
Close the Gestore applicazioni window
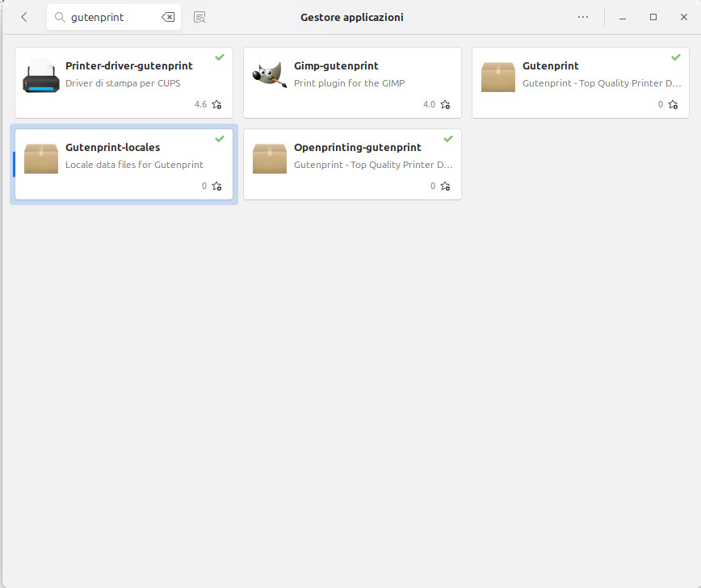[684, 17]
